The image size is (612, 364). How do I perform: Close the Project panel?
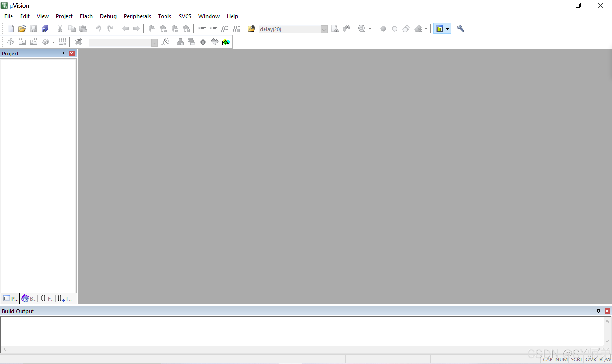click(72, 53)
